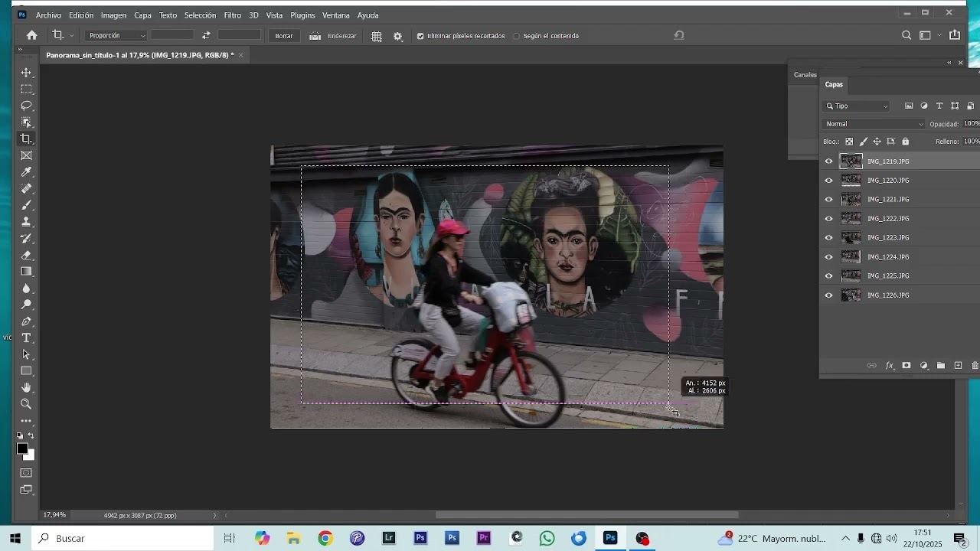Hide the IMG_1220.JPG layer
Viewport: 980px width, 551px height.
[x=828, y=181]
